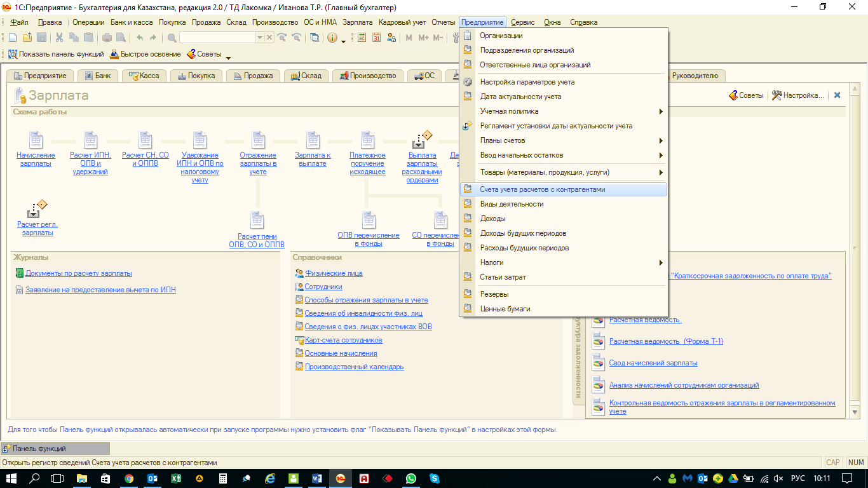Click Расчет ИПН, ОПВ и удержаний icon

click(90, 140)
